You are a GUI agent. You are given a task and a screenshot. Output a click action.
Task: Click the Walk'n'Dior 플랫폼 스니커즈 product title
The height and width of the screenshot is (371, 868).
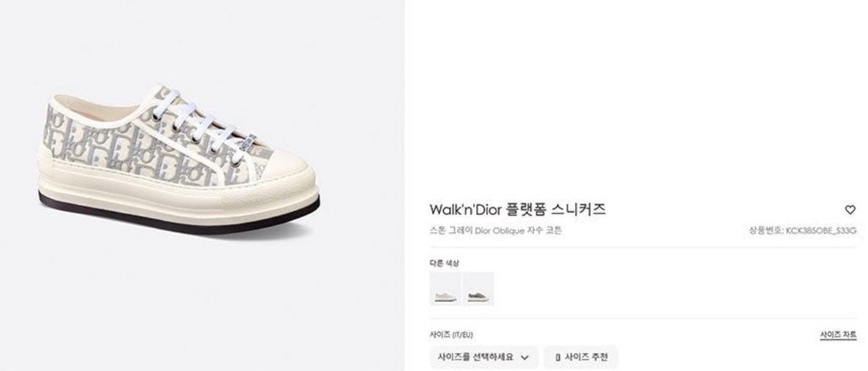(x=518, y=209)
